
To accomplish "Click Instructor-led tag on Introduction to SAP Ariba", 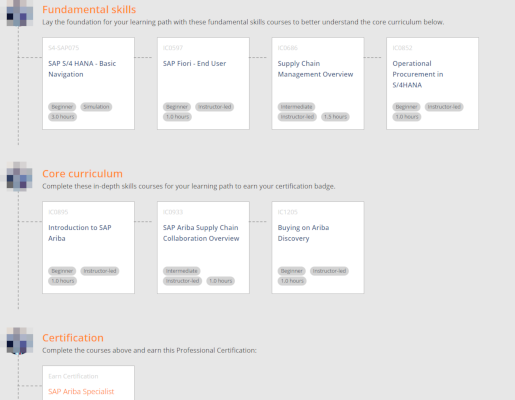I will pyautogui.click(x=100, y=271).
